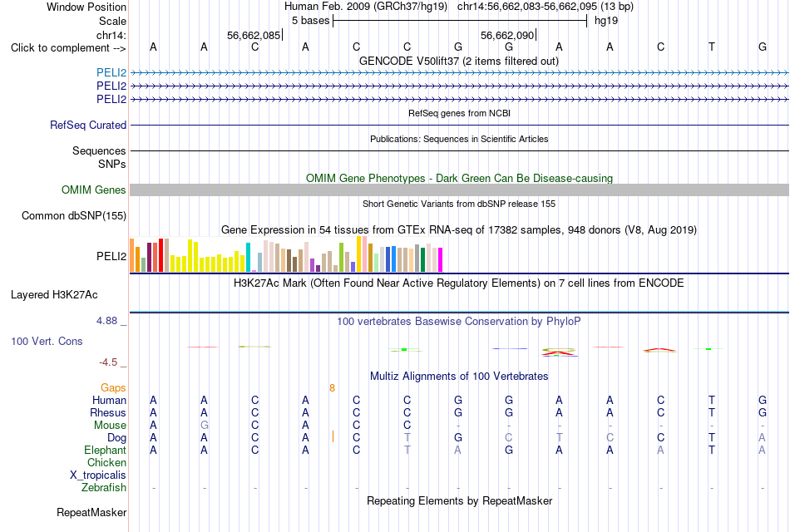Click the Scale track label
Screen dimensions: 790x532
tap(112, 21)
